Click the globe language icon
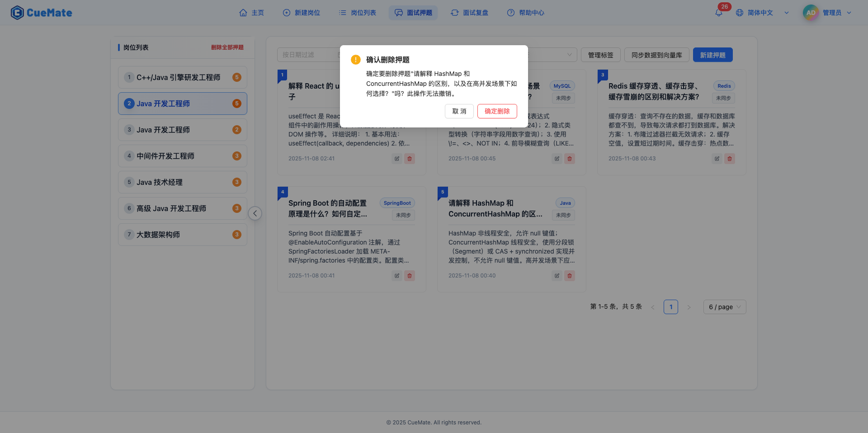868x433 pixels. point(740,13)
